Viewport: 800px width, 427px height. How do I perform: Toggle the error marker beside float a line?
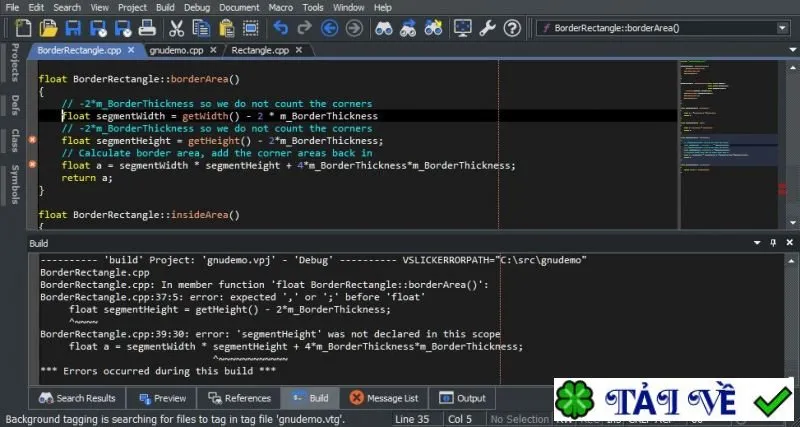[x=32, y=164]
